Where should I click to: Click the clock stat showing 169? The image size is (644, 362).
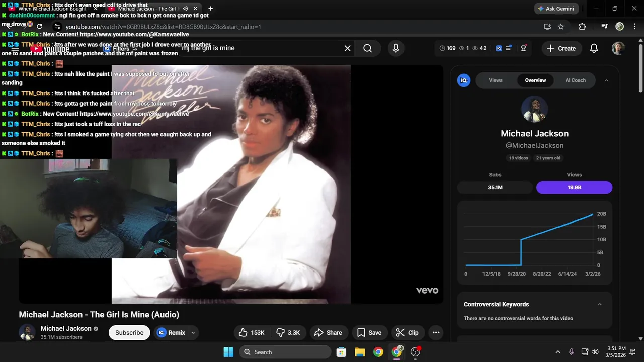point(447,48)
